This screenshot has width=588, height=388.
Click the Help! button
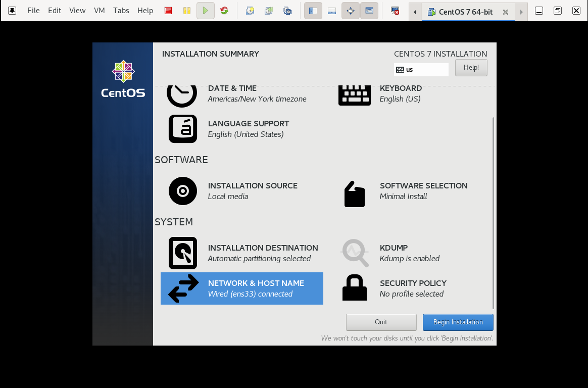471,68
